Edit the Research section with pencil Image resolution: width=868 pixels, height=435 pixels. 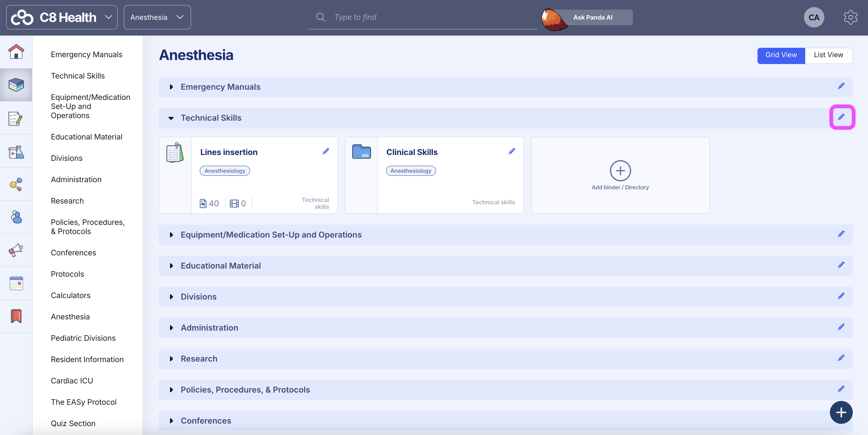[x=841, y=358]
